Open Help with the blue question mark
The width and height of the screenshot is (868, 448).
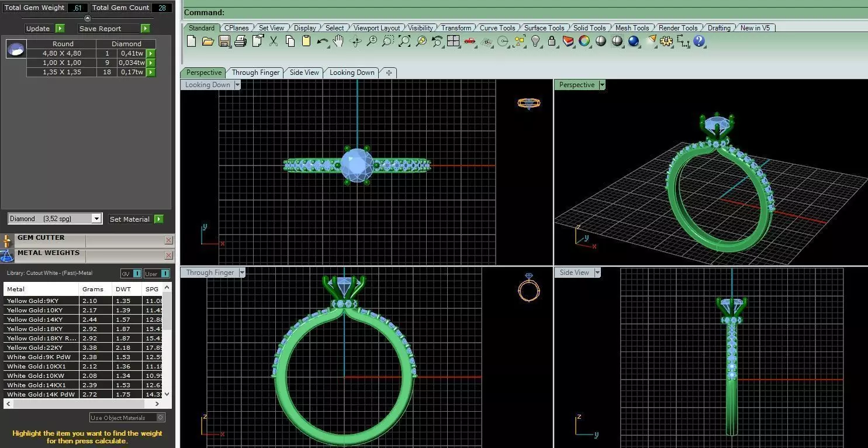pyautogui.click(x=699, y=41)
